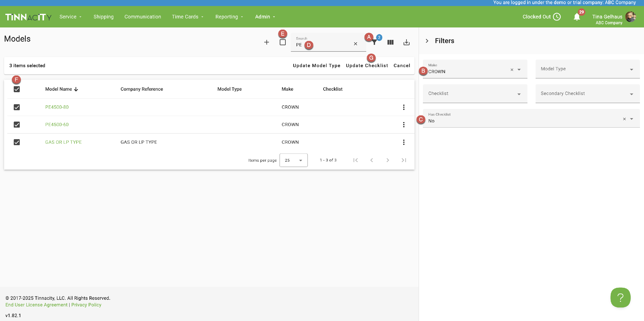This screenshot has width=644, height=321.
Task: Click the download export icon
Action: (406, 42)
